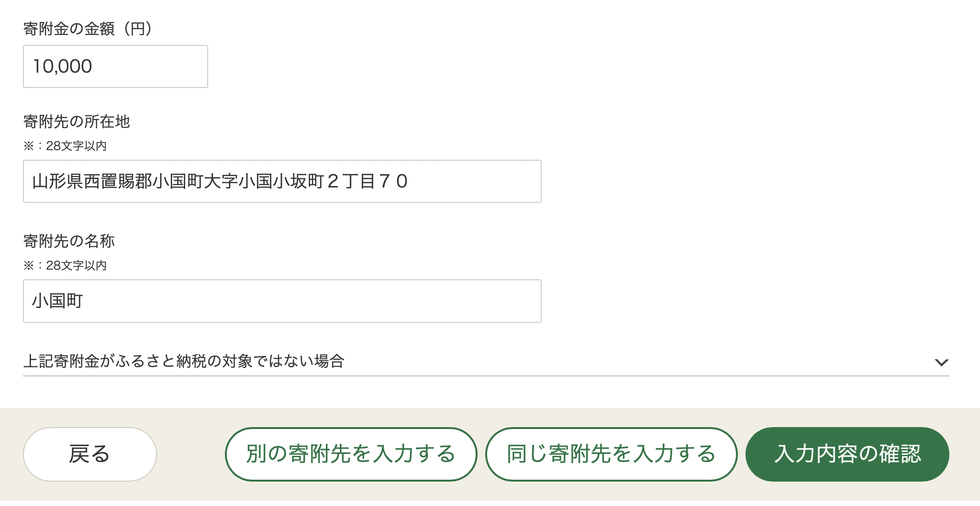Click the 28文字以内 note under 寄附先の所在地
This screenshot has width=980, height=506.
[x=65, y=146]
